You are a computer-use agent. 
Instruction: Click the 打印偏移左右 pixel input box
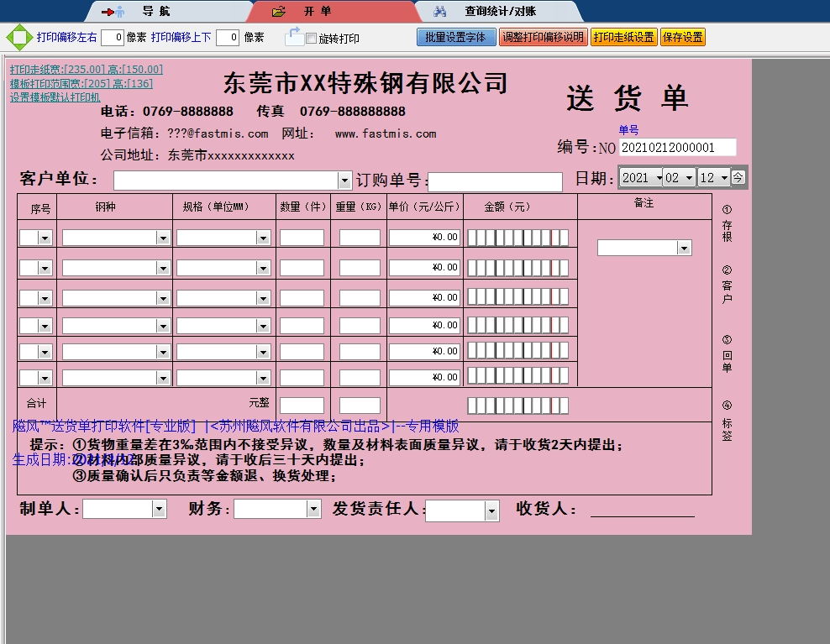tap(113, 38)
